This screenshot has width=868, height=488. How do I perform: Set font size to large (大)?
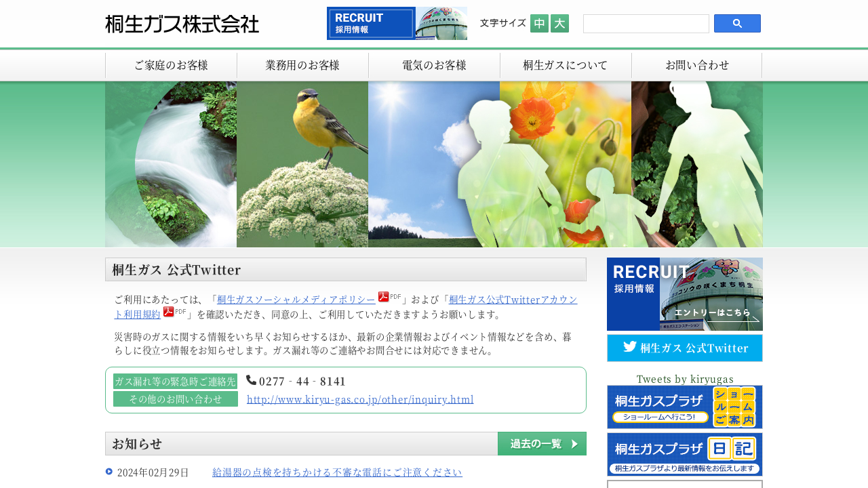(x=559, y=24)
